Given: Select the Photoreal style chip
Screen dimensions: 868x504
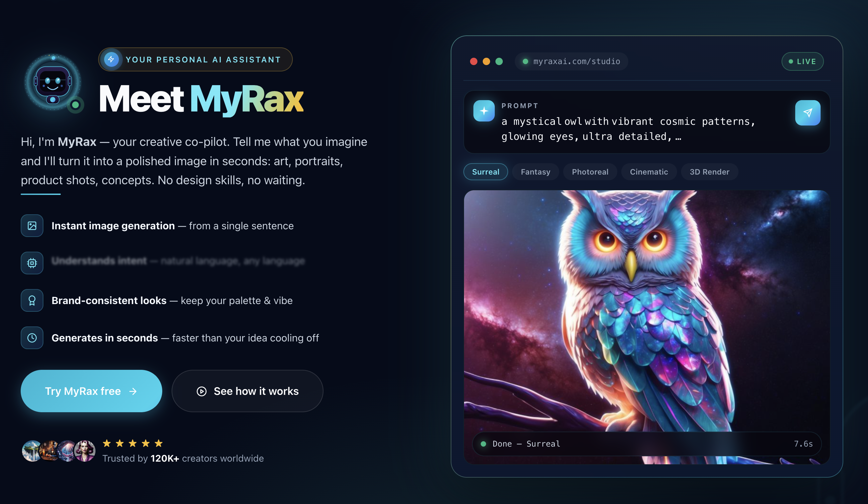Looking at the screenshot, I should (x=590, y=172).
